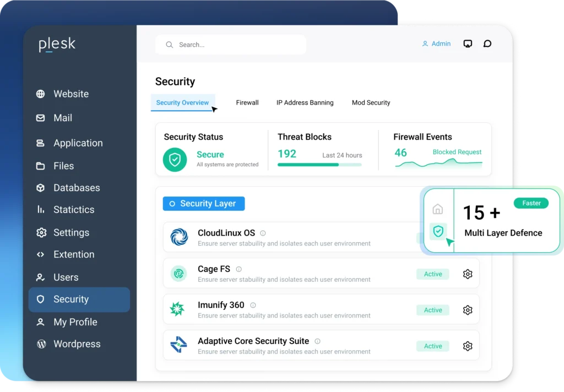Screen dimensions: 564x392
Task: Open the chat bubble icon in header
Action: pos(487,44)
